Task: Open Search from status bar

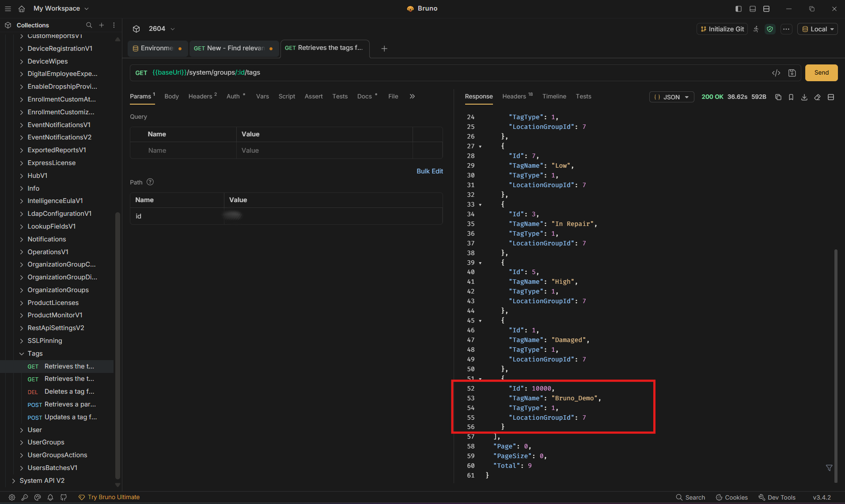Action: 690,497
